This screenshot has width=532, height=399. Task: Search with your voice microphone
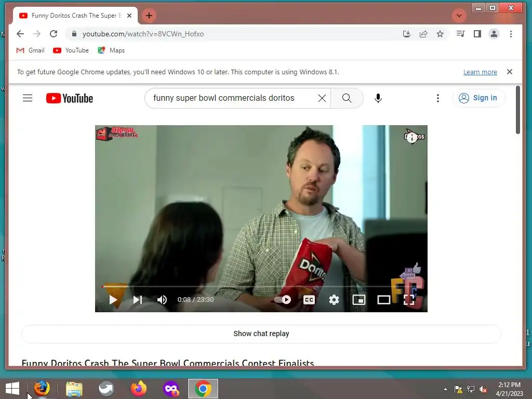click(x=378, y=98)
